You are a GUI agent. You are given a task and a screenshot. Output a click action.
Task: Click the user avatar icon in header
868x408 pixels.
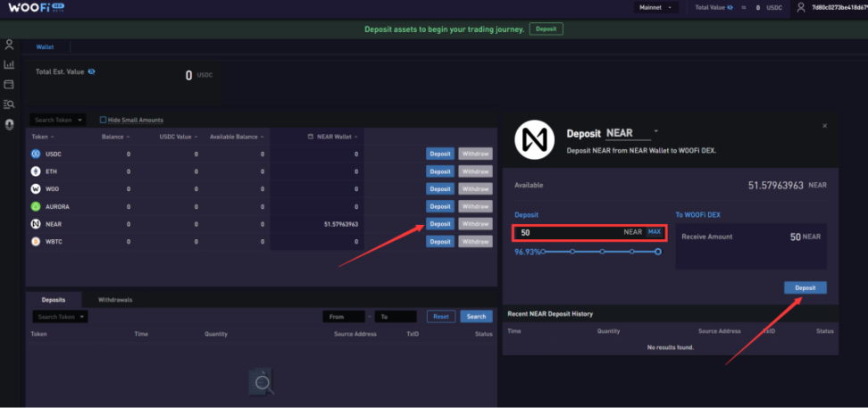(x=800, y=8)
